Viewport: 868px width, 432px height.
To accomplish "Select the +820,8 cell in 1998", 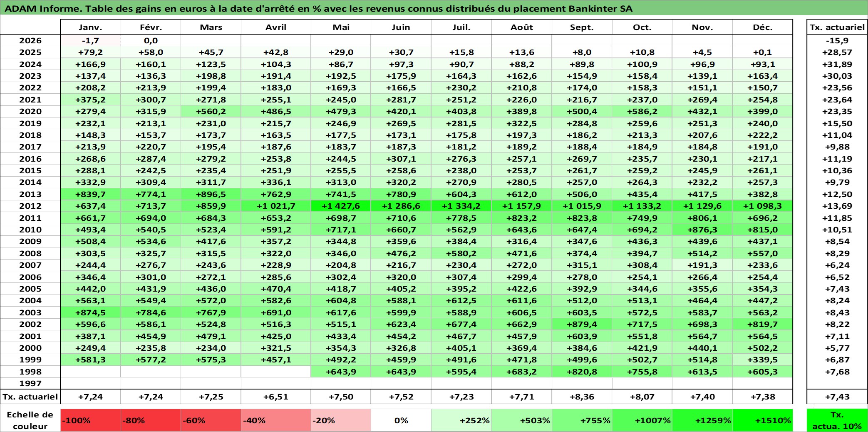I will pyautogui.click(x=582, y=372).
